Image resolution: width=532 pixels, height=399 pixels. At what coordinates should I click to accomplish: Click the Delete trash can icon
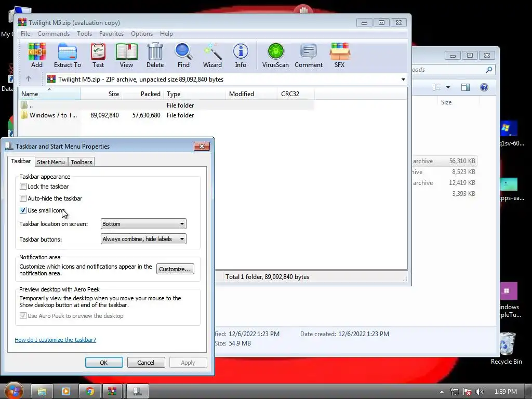tap(155, 55)
